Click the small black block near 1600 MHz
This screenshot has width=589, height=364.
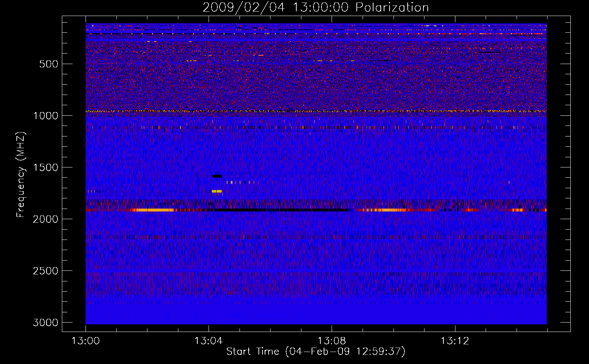[x=217, y=176]
